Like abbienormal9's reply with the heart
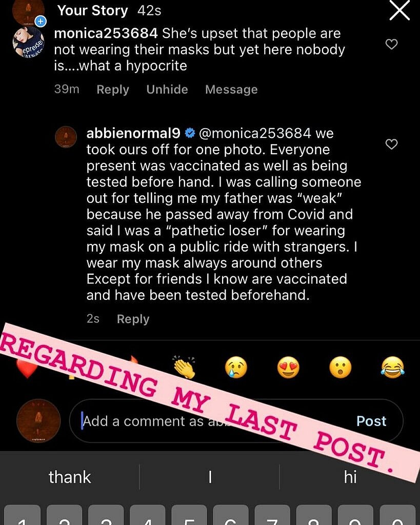Viewport: 420px width, 525px height. coord(391,145)
